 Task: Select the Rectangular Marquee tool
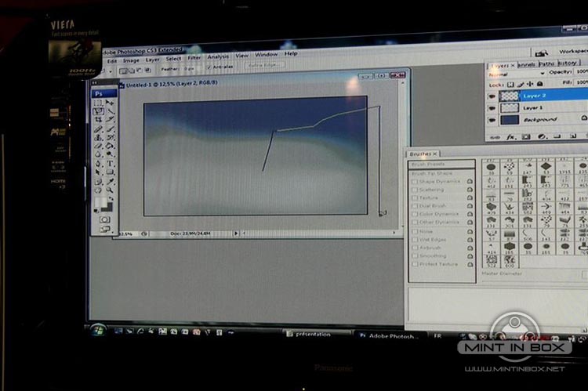98,103
